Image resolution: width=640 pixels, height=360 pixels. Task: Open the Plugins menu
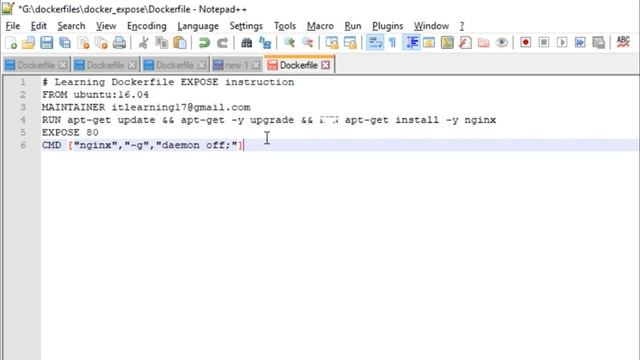(x=387, y=26)
